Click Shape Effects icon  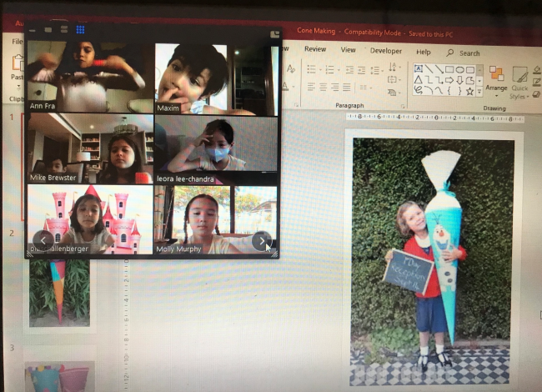537,94
